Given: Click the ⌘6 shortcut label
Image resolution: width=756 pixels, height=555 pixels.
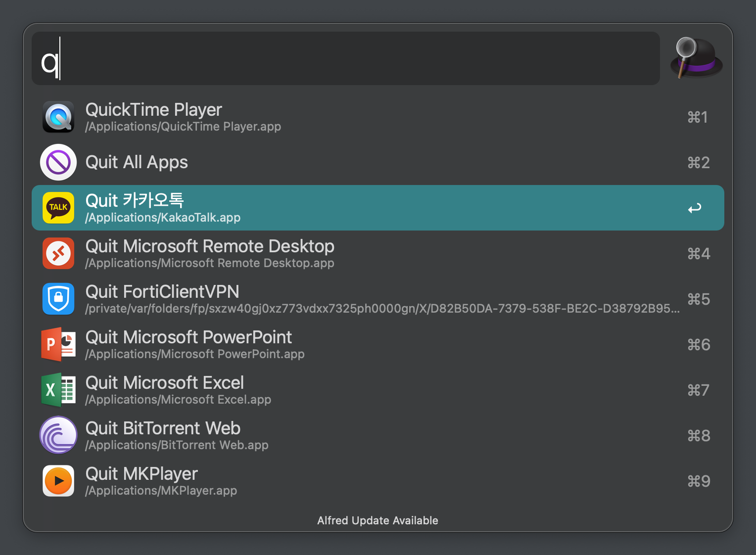Looking at the screenshot, I should tap(699, 345).
